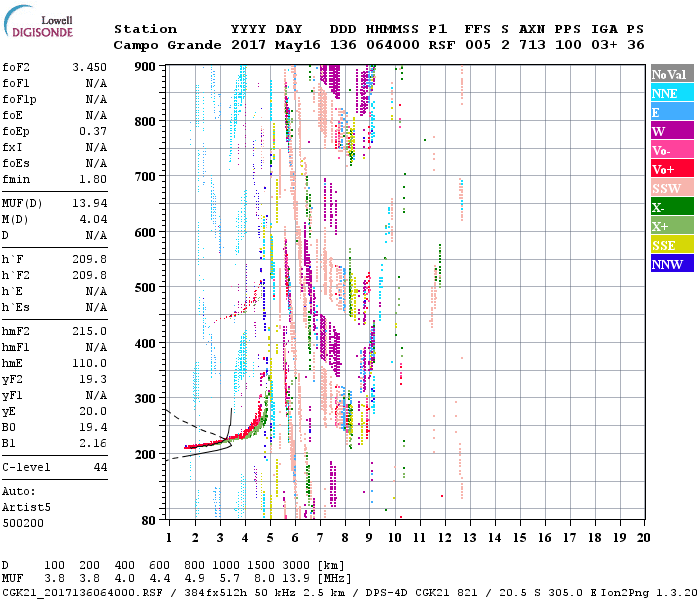700x600 pixels.
Task: Click the foF2 value 3.450
Action: (89, 67)
